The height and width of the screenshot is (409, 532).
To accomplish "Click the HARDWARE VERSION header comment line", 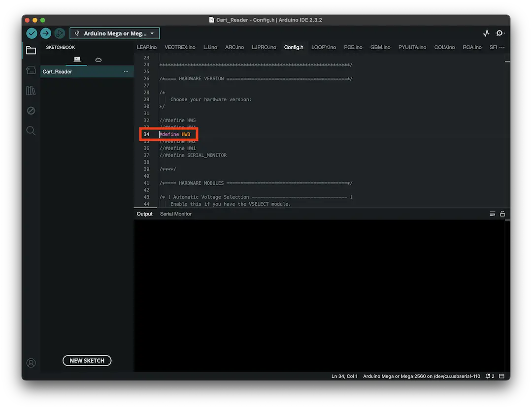I will click(256, 79).
